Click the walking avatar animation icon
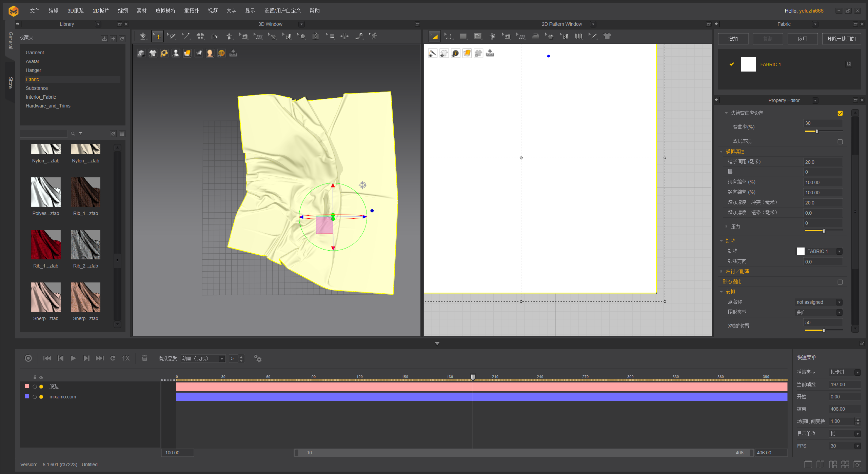868x474 pixels. tap(374, 36)
